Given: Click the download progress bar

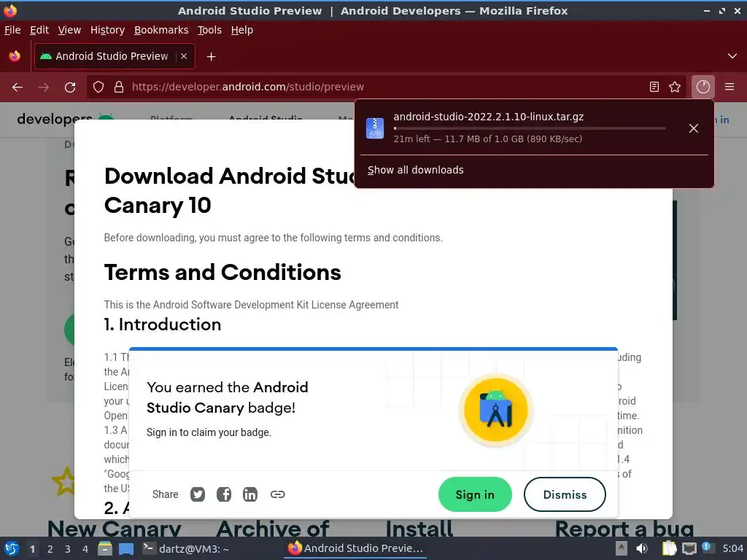Looking at the screenshot, I should (x=530, y=128).
